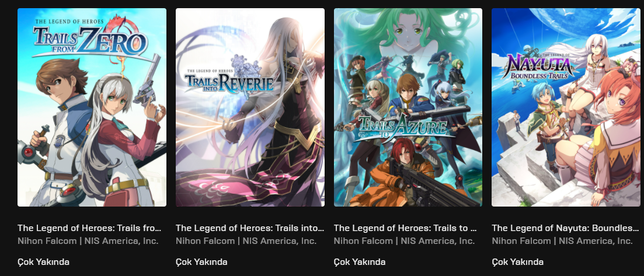Open the Trails to Azure cover art

408,107
